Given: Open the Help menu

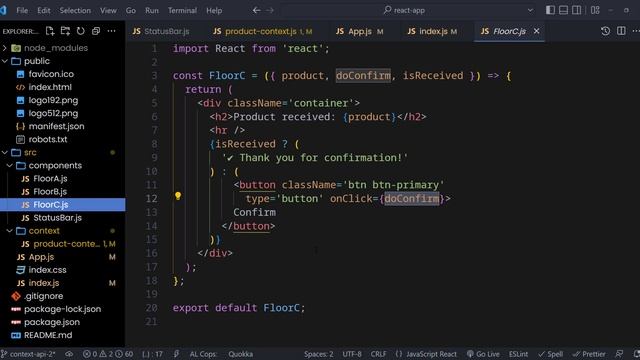Looking at the screenshot, I should pos(214,11).
